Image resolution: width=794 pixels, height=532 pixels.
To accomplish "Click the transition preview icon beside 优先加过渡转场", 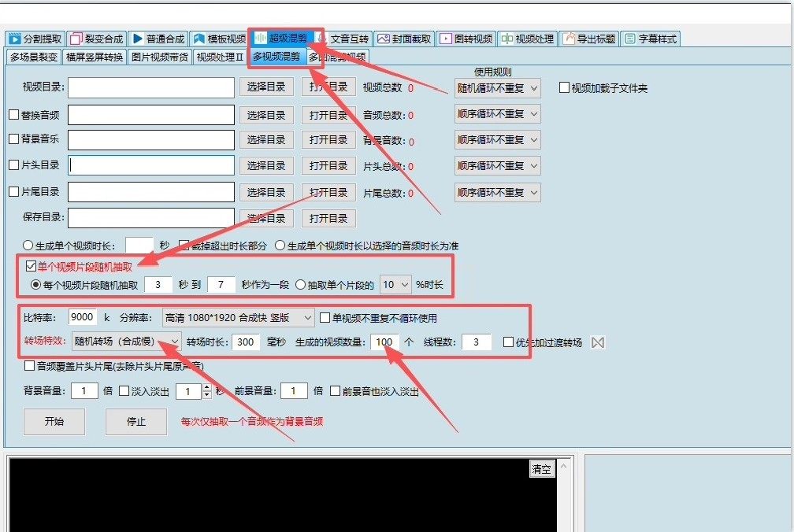I will tap(598, 342).
